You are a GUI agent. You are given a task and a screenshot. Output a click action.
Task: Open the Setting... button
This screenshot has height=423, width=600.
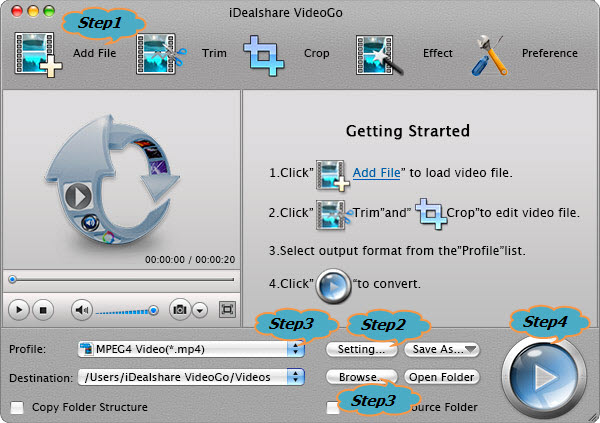(x=362, y=349)
